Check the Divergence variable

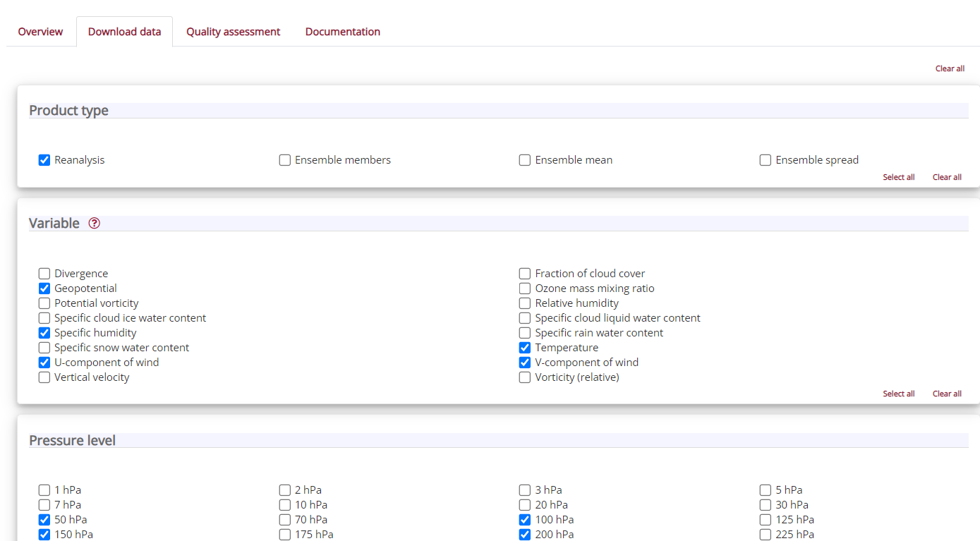coord(44,274)
